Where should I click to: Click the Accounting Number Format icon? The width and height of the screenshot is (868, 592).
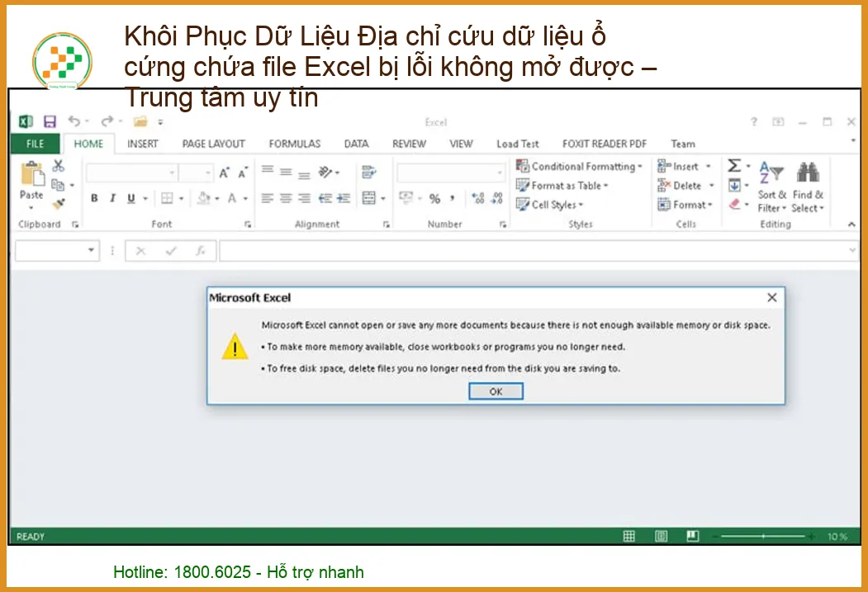(406, 197)
